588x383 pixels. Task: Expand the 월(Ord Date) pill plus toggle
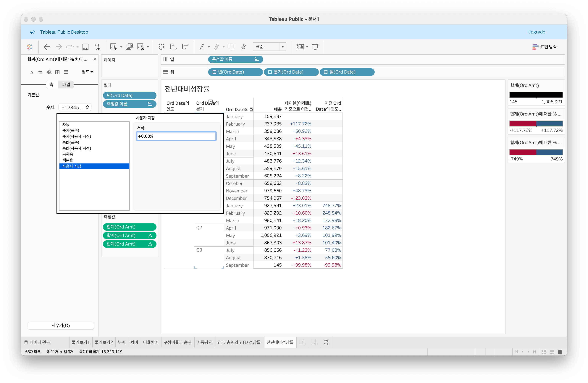pos(326,72)
